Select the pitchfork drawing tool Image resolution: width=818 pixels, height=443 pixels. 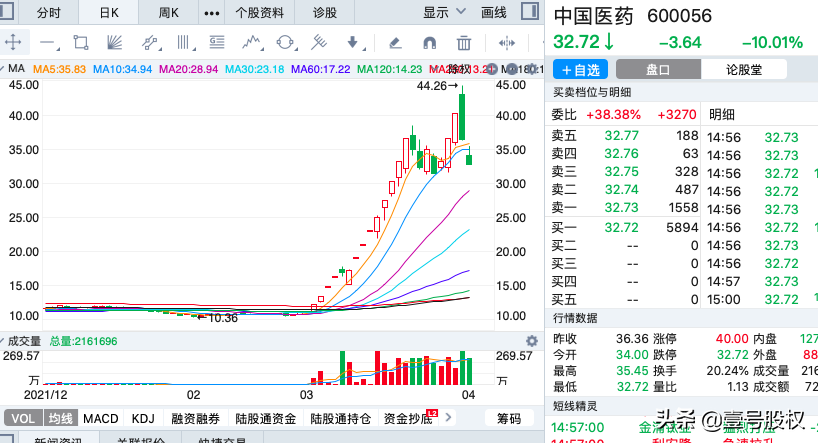pos(318,42)
